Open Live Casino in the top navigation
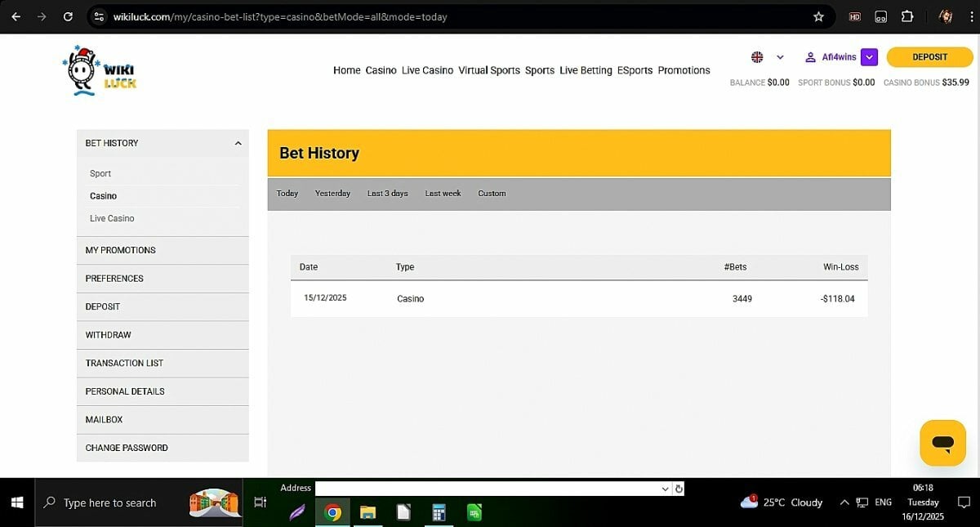This screenshot has height=527, width=980. coord(427,70)
